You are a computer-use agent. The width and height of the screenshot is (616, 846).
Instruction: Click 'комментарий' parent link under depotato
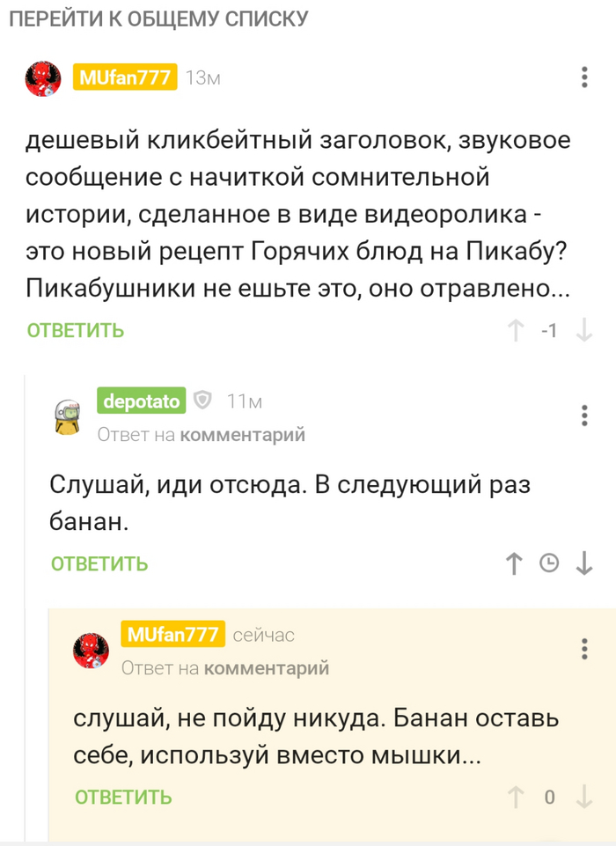coord(242,434)
